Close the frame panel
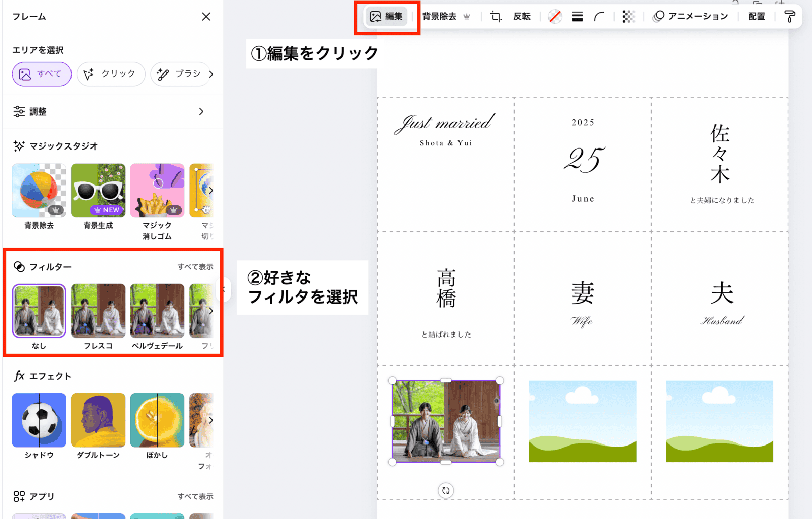This screenshot has width=812, height=519. point(206,17)
